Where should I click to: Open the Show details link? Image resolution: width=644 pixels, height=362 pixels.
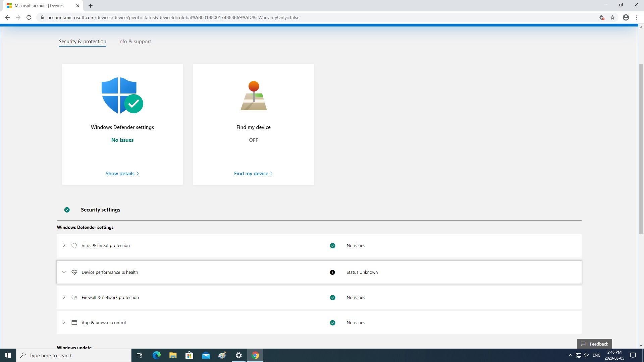click(x=122, y=174)
